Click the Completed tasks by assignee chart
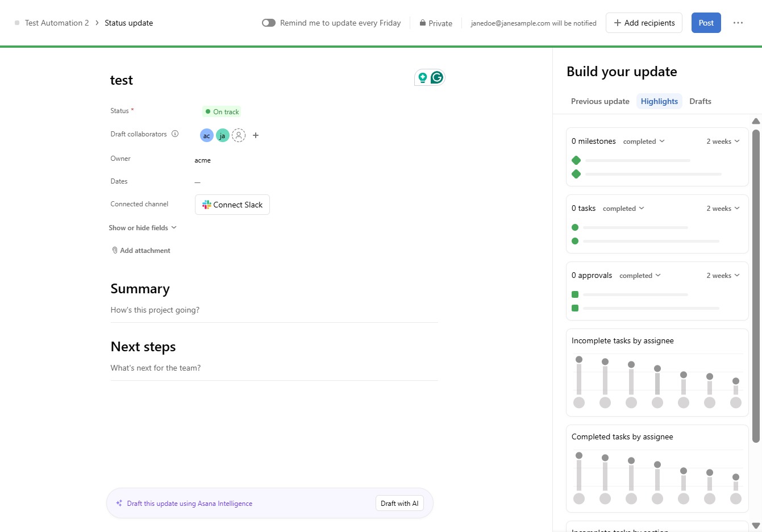The height and width of the screenshot is (532, 762). [657, 469]
